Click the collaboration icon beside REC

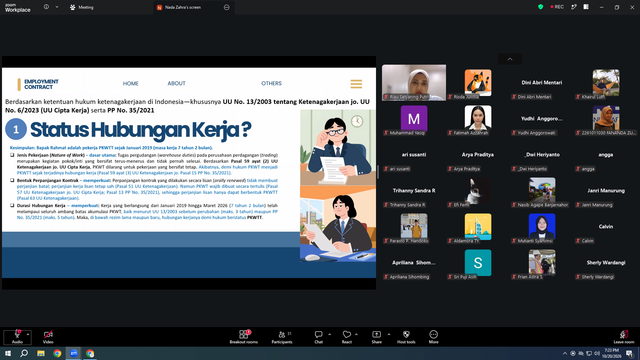(574, 7)
